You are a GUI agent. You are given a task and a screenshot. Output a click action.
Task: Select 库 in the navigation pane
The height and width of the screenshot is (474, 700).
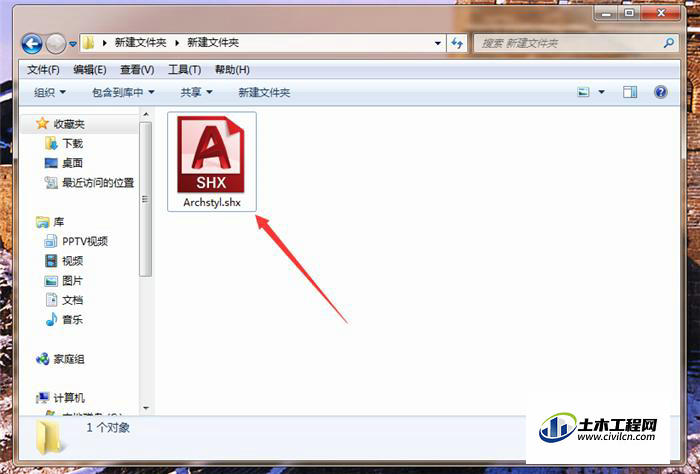pyautogui.click(x=59, y=222)
